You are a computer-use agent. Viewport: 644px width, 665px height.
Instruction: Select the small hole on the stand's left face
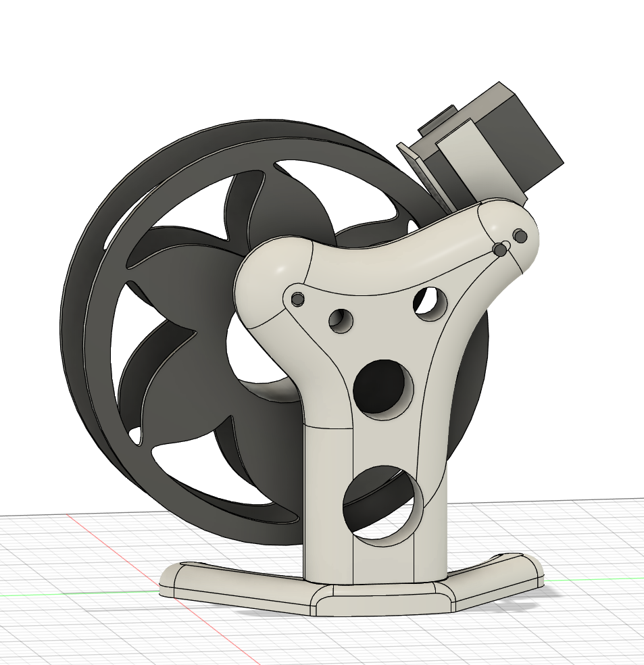pyautogui.click(x=341, y=320)
